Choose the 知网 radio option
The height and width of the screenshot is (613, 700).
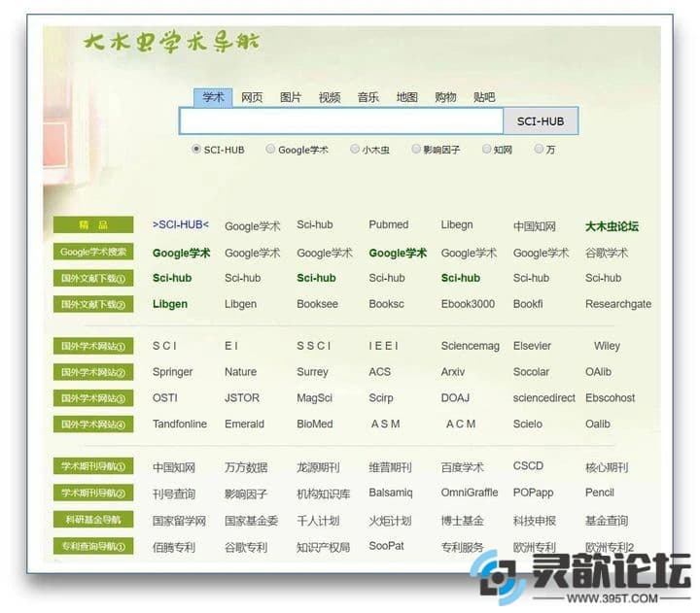[486, 149]
